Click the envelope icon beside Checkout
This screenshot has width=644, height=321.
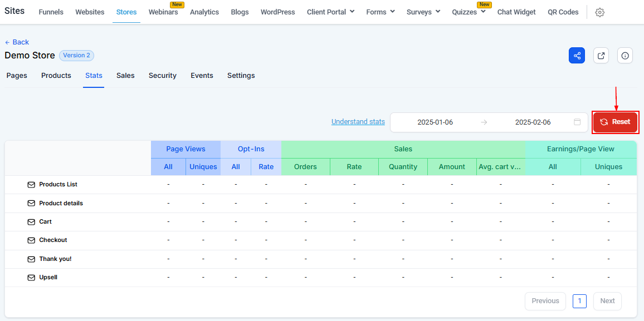[31, 240]
